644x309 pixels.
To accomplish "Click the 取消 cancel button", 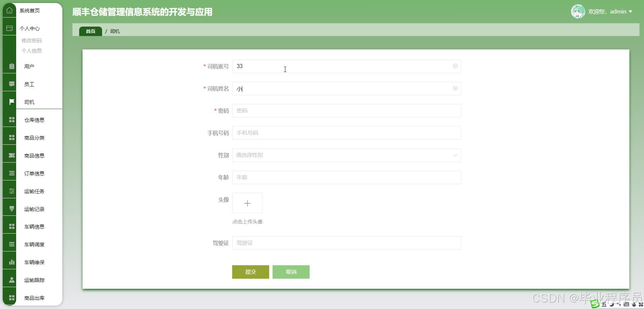I will pyautogui.click(x=291, y=272).
